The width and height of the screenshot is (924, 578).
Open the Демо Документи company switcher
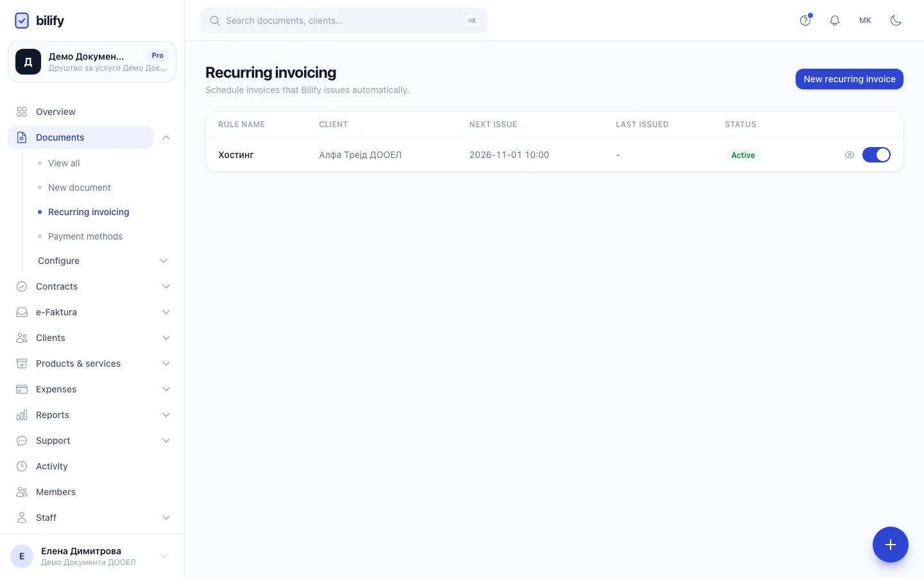(92, 62)
